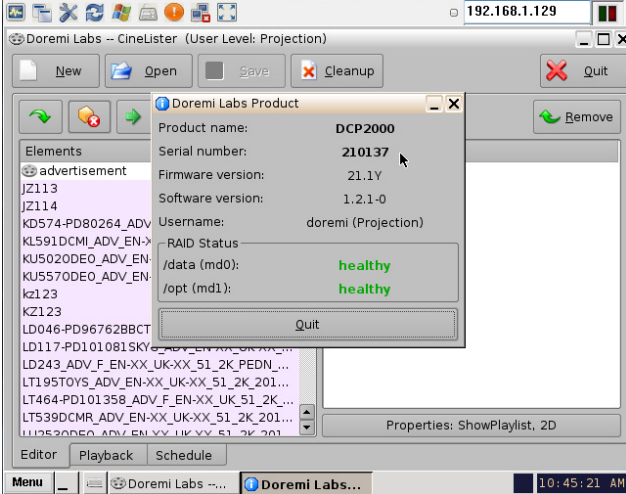Click the keyboard icon in top toolbar
The width and height of the screenshot is (626, 494).
[x=148, y=12]
